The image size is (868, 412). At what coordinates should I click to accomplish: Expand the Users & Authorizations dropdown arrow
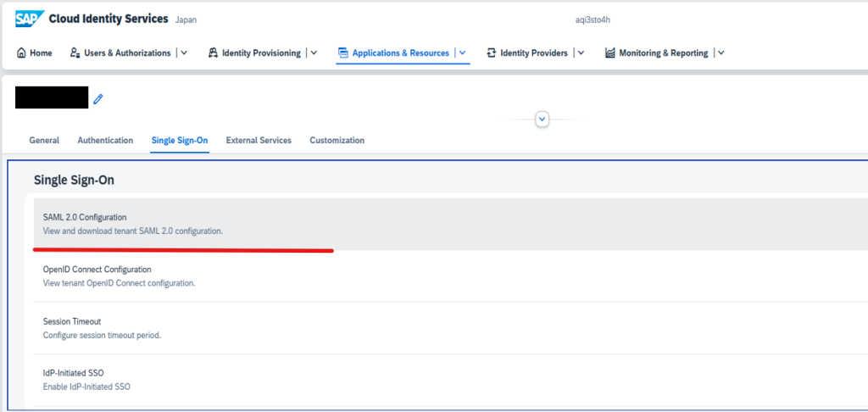[x=186, y=53]
